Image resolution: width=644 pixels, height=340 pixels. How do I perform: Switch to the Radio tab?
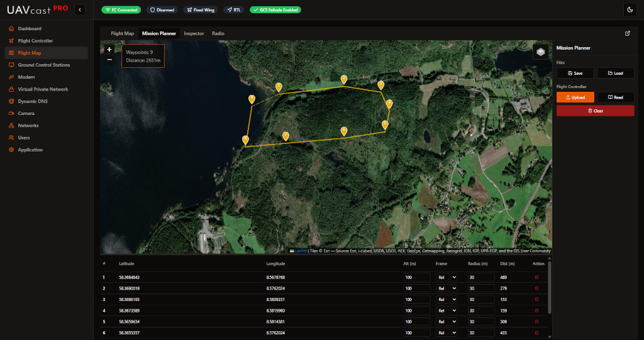(x=218, y=33)
